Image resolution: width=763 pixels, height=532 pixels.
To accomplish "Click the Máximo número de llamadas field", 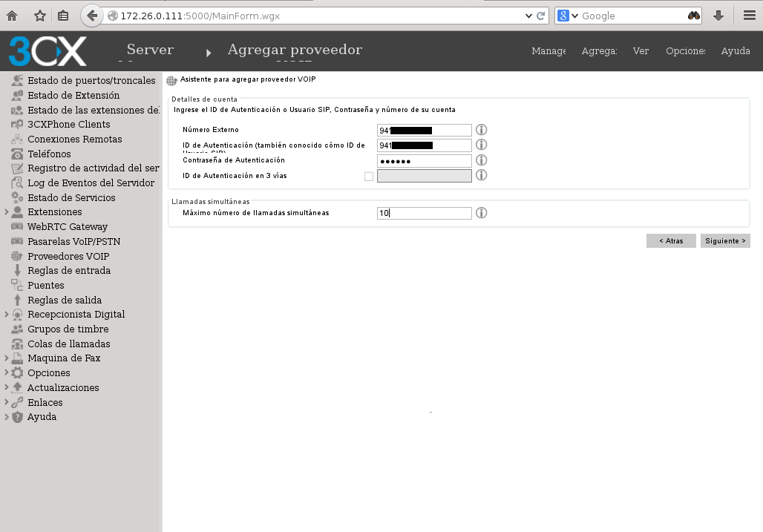I will click(424, 213).
